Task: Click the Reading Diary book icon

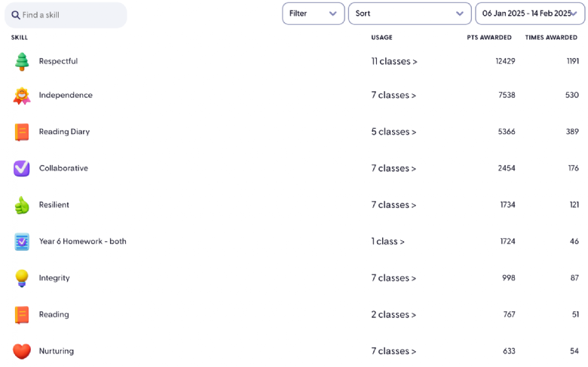Action: (22, 133)
